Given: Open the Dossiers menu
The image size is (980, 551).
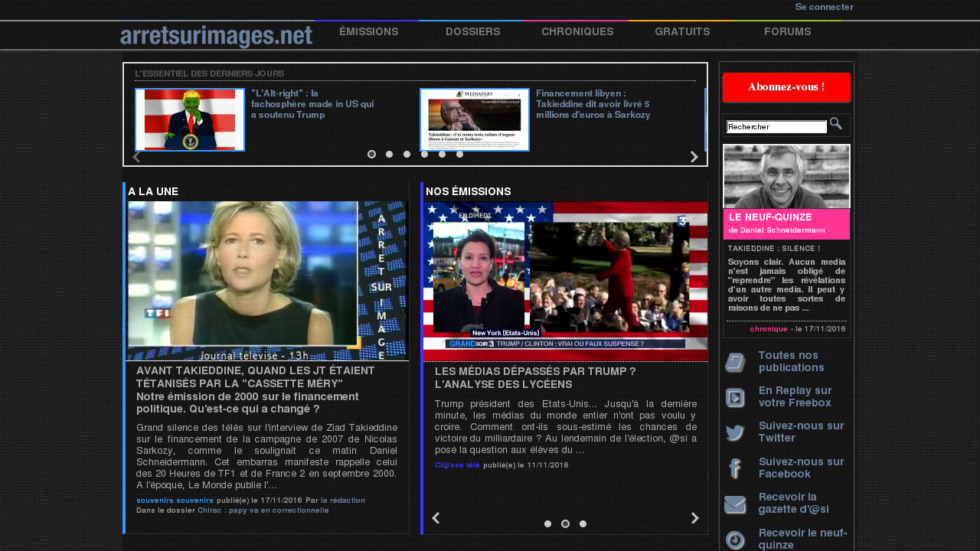Looking at the screenshot, I should pos(472,32).
